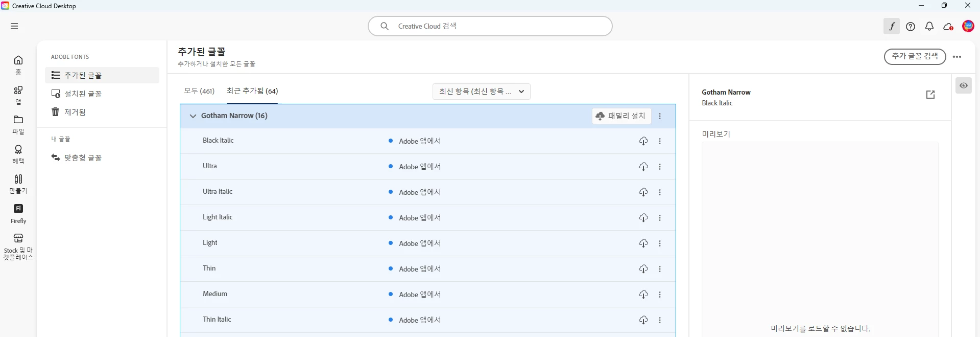
Task: Open the Files section in sidebar
Action: click(x=18, y=125)
